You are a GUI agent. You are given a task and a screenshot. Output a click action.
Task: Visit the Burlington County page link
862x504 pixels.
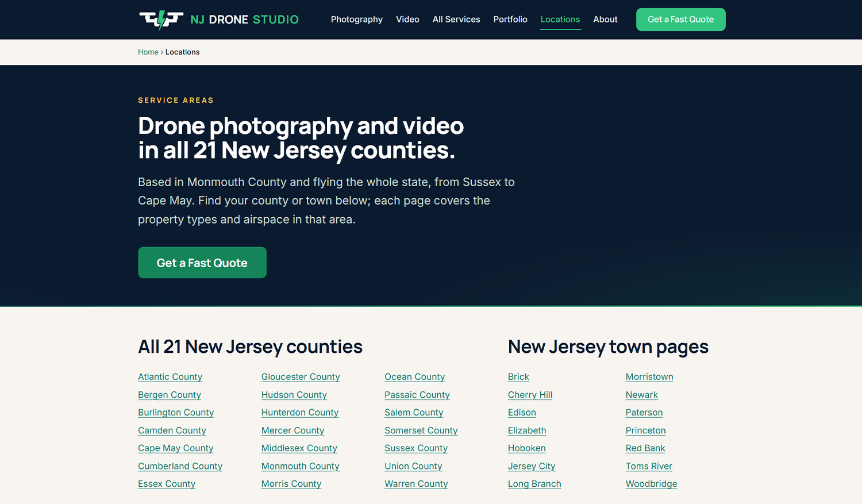pos(176,413)
